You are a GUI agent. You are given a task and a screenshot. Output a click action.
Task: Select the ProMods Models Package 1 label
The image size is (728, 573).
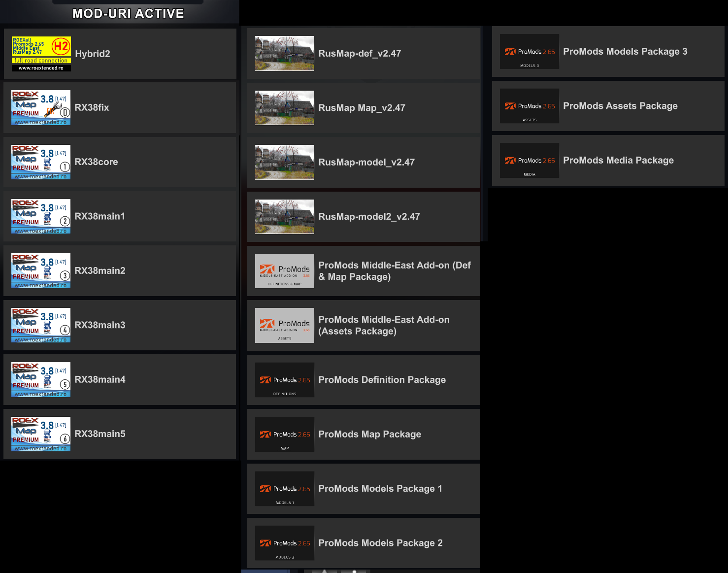[380, 489]
